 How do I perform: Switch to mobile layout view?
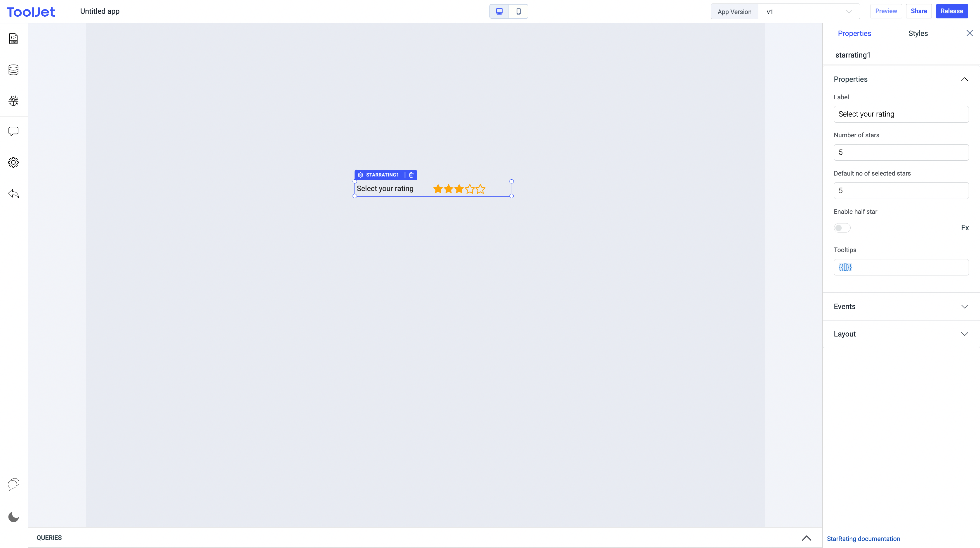click(x=519, y=11)
